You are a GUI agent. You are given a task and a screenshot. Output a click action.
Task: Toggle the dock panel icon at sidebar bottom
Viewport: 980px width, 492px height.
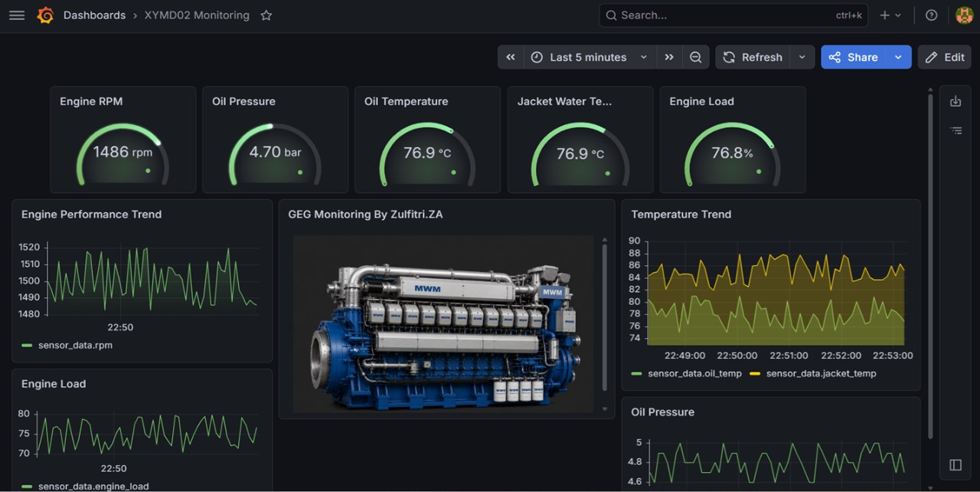pos(955,465)
